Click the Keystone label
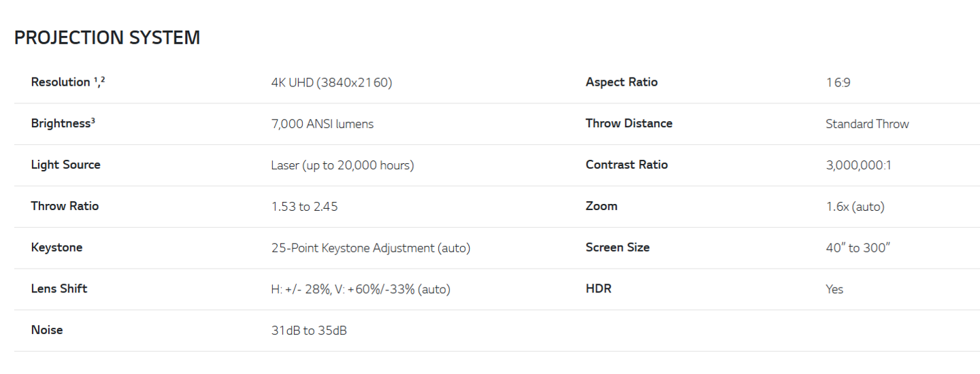The height and width of the screenshot is (374, 980). (x=56, y=248)
